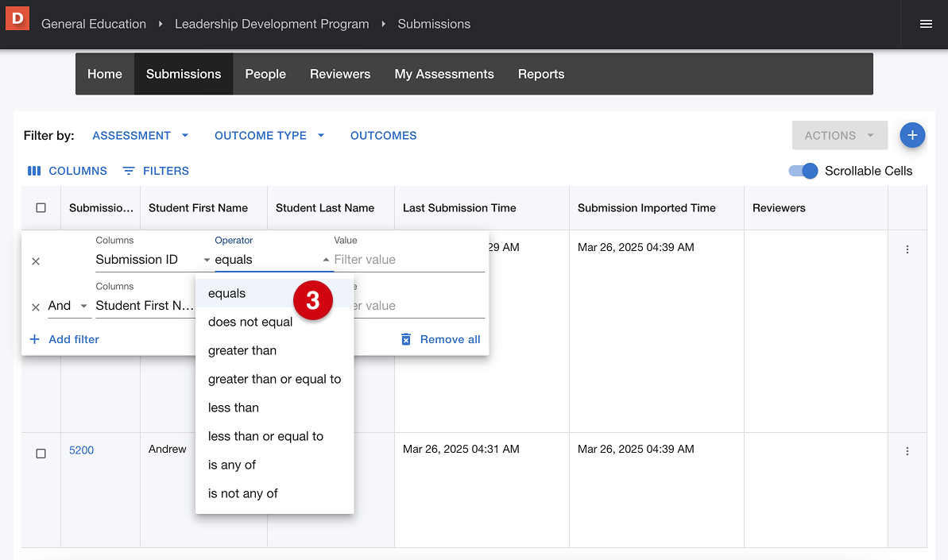Click the Remove all trash icon
This screenshot has width=948, height=560.
pyautogui.click(x=406, y=339)
